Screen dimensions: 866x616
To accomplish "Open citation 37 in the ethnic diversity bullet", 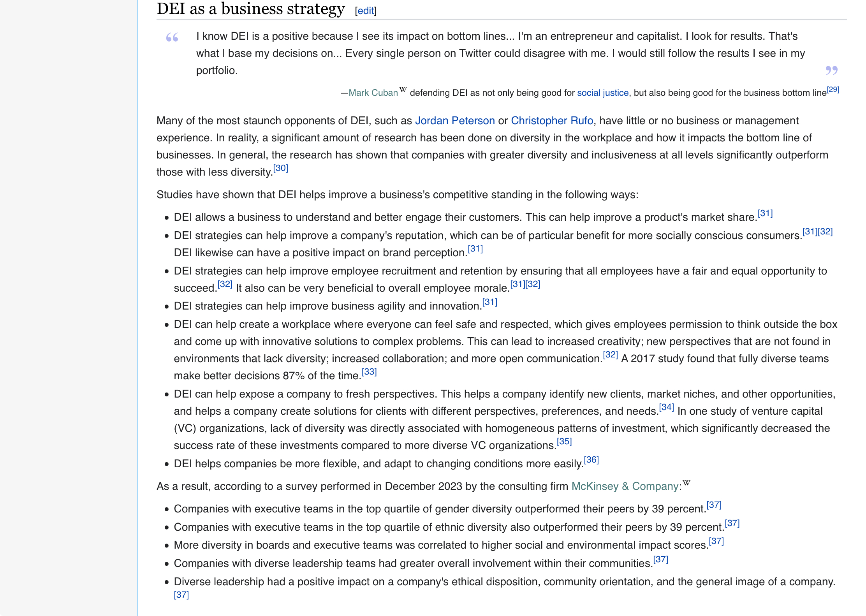I will point(732,523).
